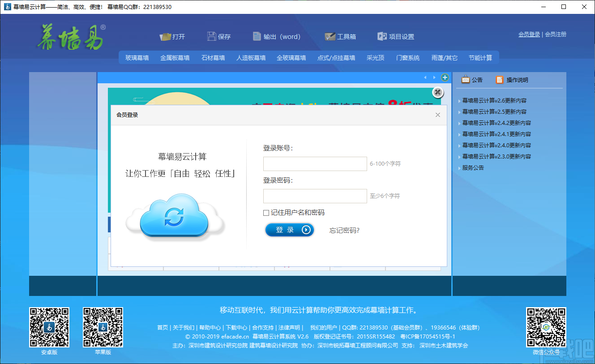The height and width of the screenshot is (364, 595).
Task: Open the 节能计算 tab
Action: tap(479, 57)
